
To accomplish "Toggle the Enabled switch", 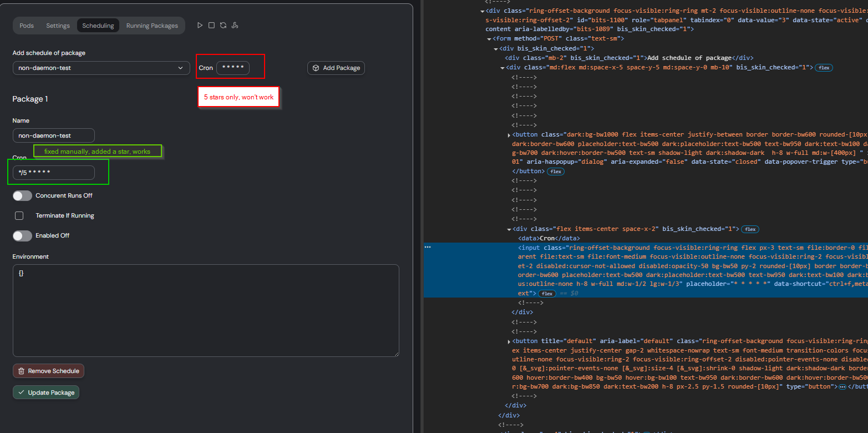I will pos(23,235).
